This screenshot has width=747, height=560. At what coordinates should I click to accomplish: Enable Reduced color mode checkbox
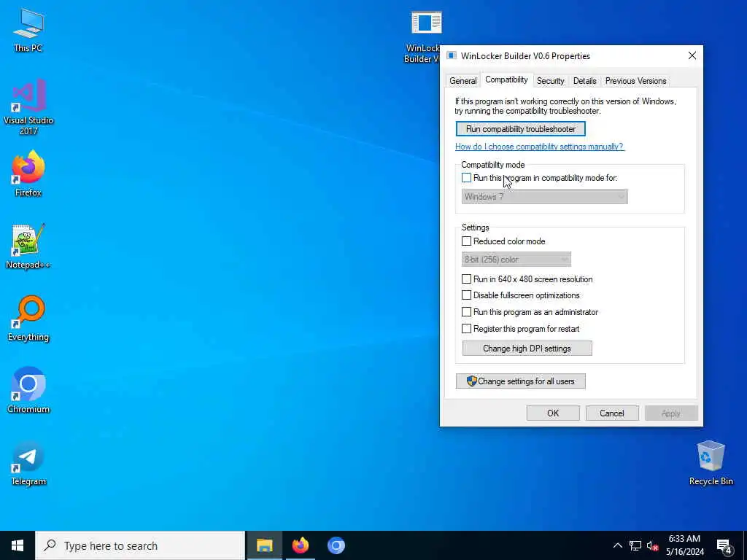[x=466, y=241]
